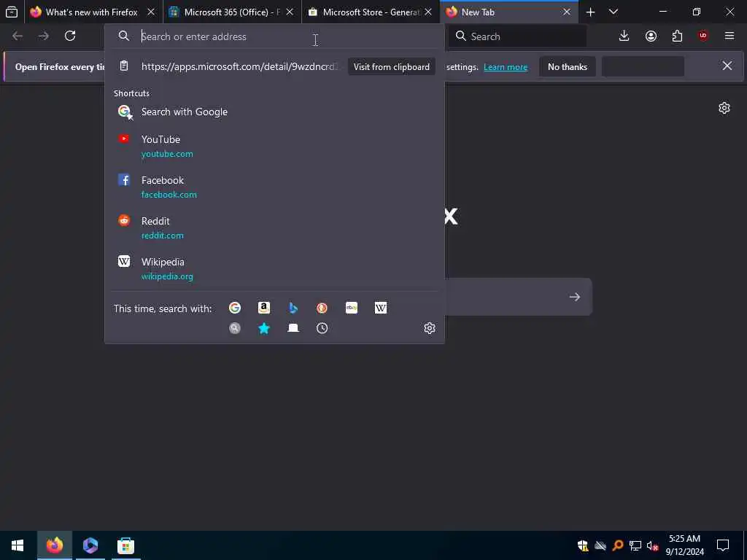
Task: Search this time with eBay icon
Action: pyautogui.click(x=352, y=308)
